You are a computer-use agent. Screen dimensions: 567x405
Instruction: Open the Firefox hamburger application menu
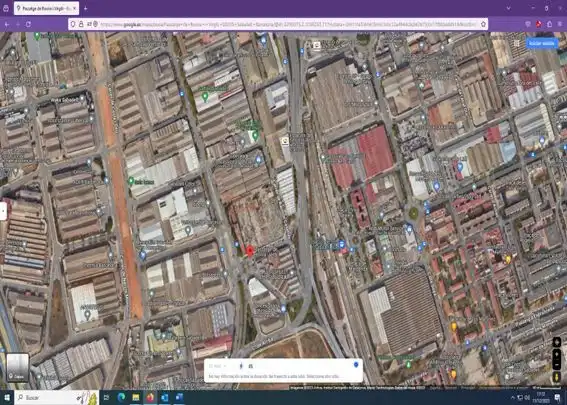point(560,24)
